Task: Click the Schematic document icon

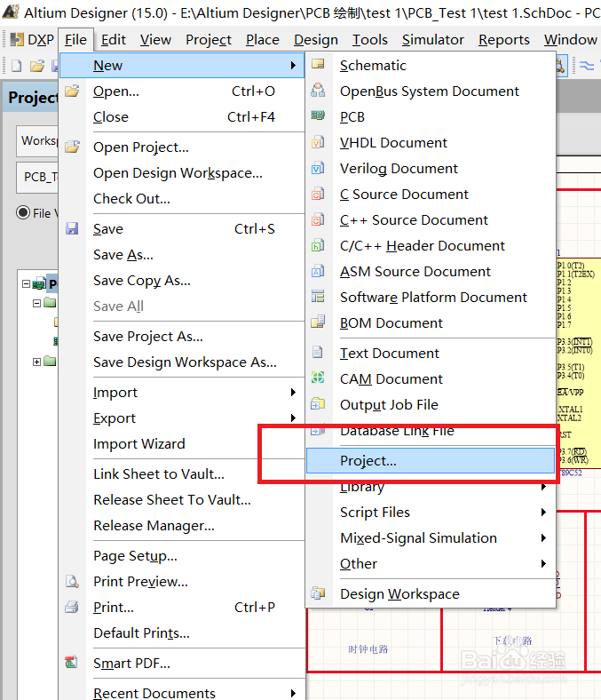Action: click(318, 64)
